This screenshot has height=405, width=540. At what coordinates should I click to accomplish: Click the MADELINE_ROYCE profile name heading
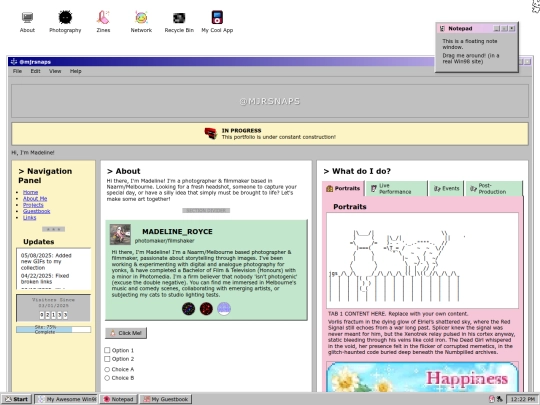coord(177,232)
